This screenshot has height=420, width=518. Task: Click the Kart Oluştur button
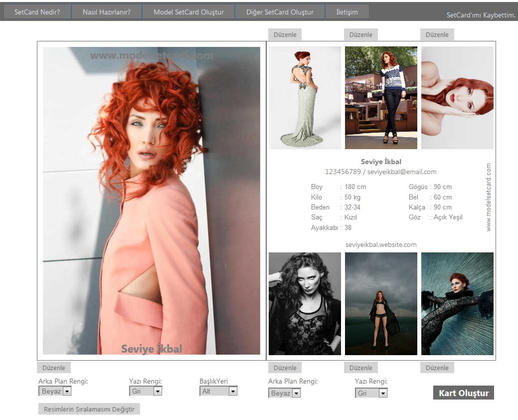coord(464,393)
